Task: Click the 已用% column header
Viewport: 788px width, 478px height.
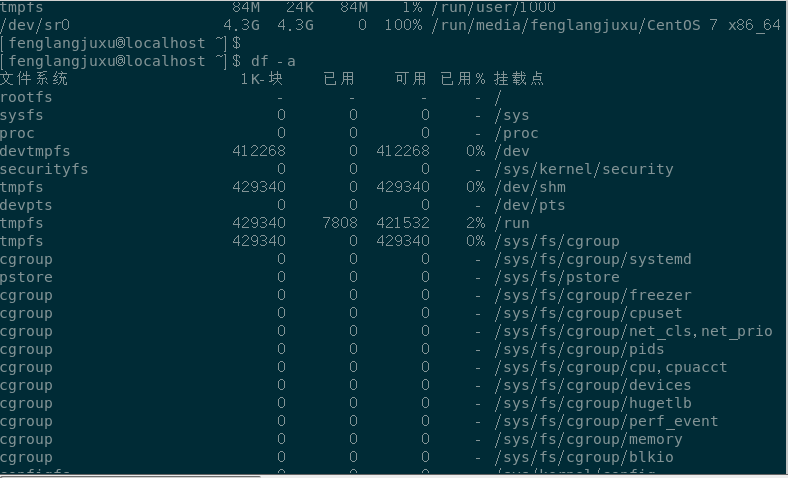Action: (463, 79)
